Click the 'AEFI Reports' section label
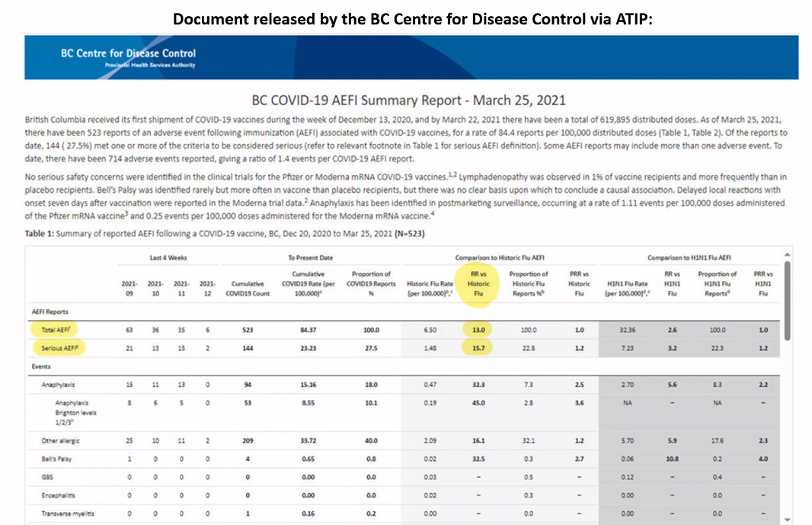This screenshot has width=812, height=525. (50, 312)
